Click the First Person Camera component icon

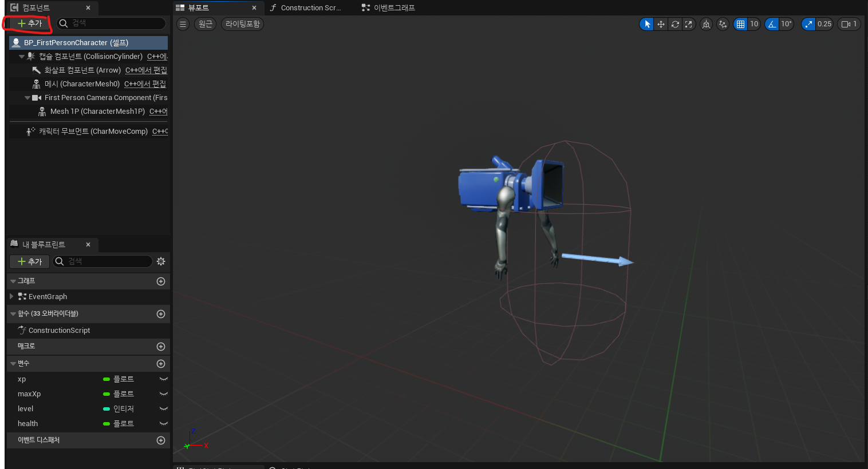pos(37,98)
